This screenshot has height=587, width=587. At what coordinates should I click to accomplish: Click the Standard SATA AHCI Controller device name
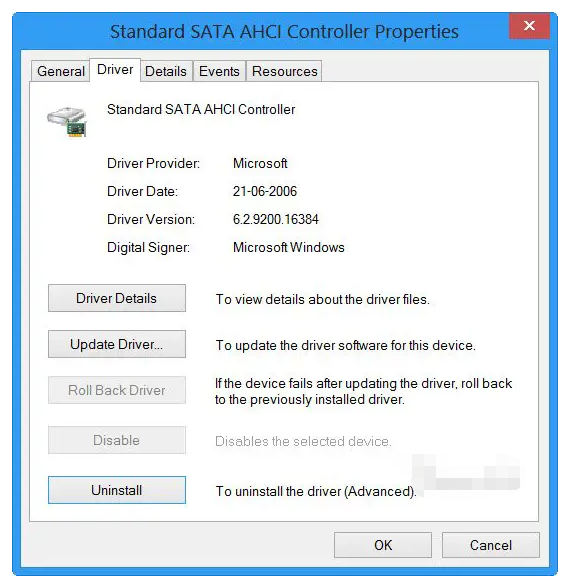coord(201,109)
